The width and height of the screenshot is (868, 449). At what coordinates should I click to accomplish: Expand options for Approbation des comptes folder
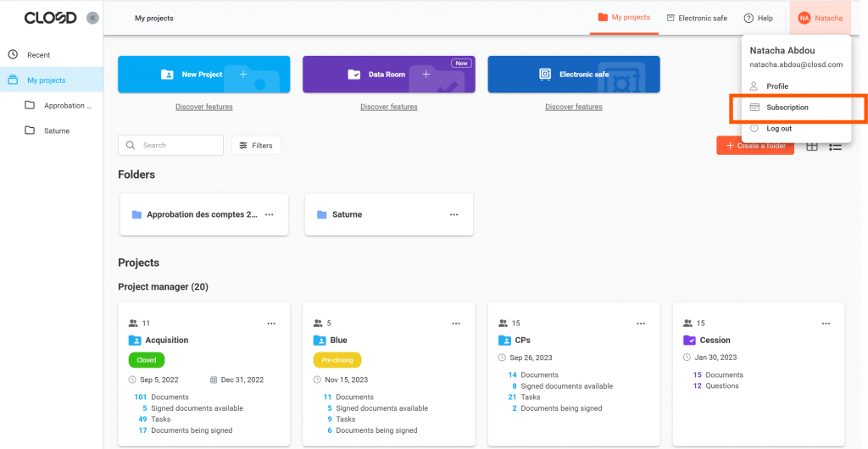click(269, 214)
